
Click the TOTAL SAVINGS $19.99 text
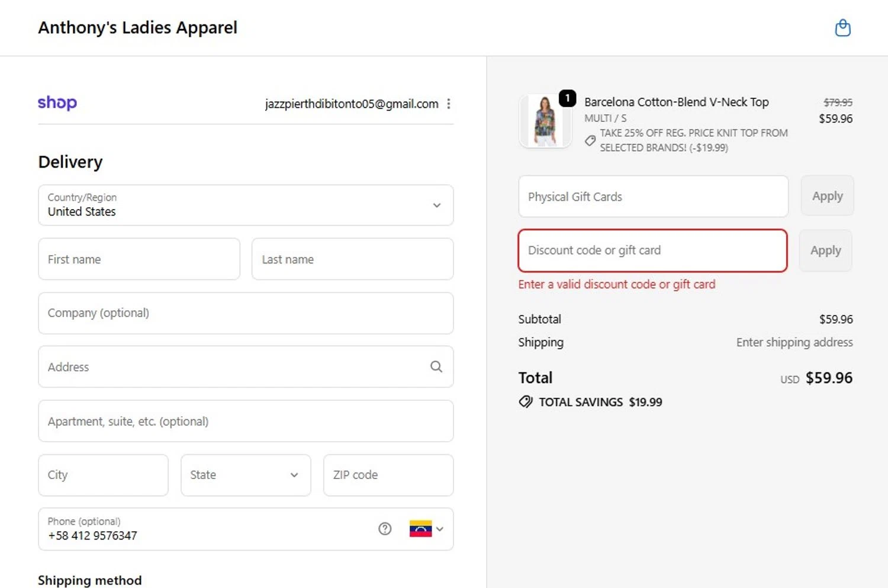600,402
